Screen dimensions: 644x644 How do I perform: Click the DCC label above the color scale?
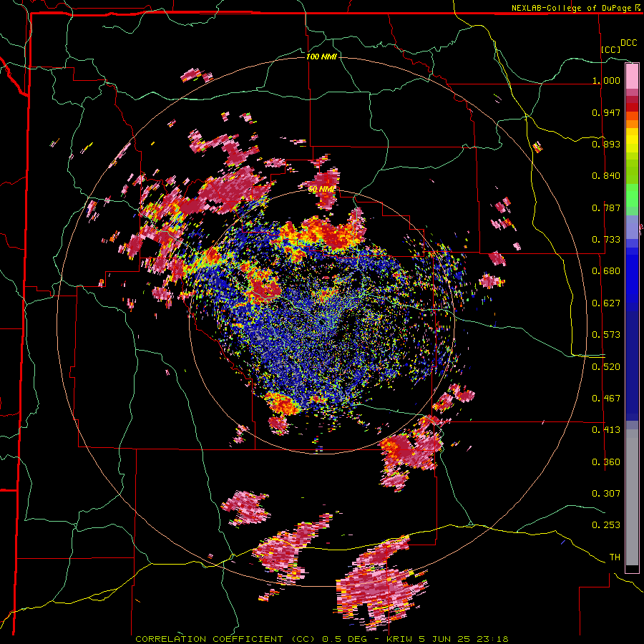tap(628, 43)
